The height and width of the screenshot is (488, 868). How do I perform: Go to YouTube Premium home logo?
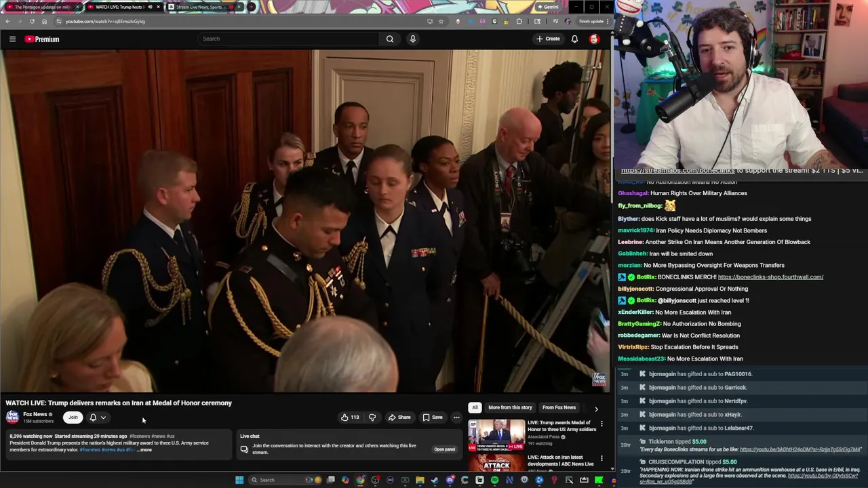pos(42,39)
